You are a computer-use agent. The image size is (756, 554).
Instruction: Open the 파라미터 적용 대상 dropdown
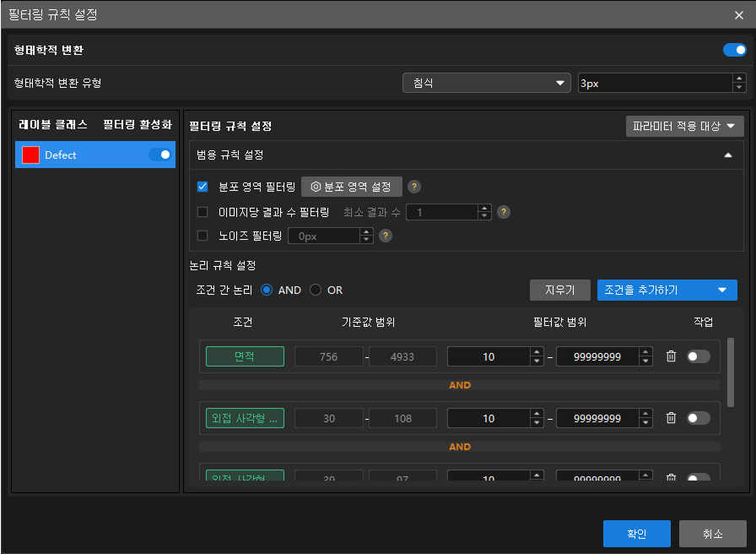(x=684, y=126)
